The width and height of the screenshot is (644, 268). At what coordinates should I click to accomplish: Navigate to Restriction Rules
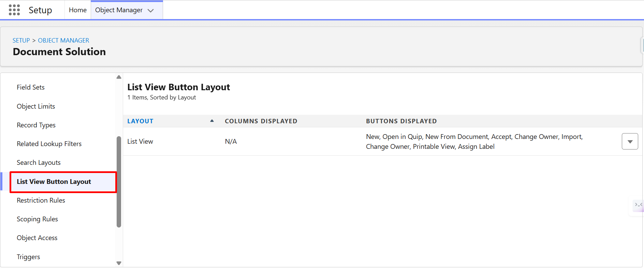[41, 200]
